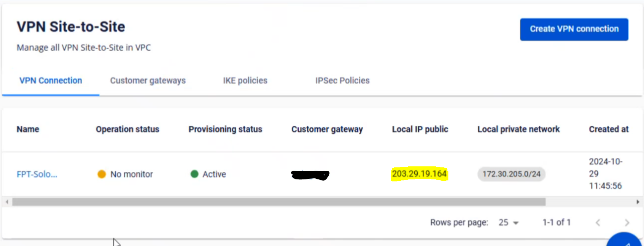Open the IKE policies tab
The height and width of the screenshot is (246, 644).
(x=245, y=80)
